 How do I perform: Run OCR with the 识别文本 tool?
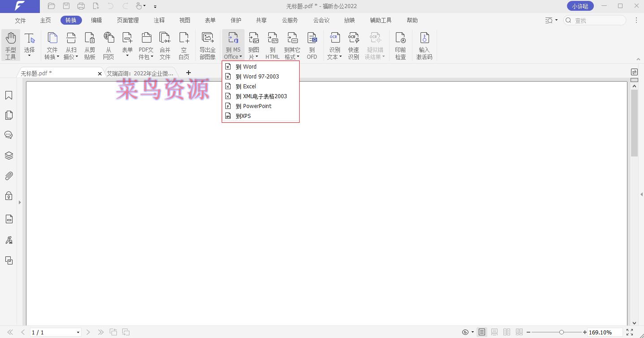point(334,45)
